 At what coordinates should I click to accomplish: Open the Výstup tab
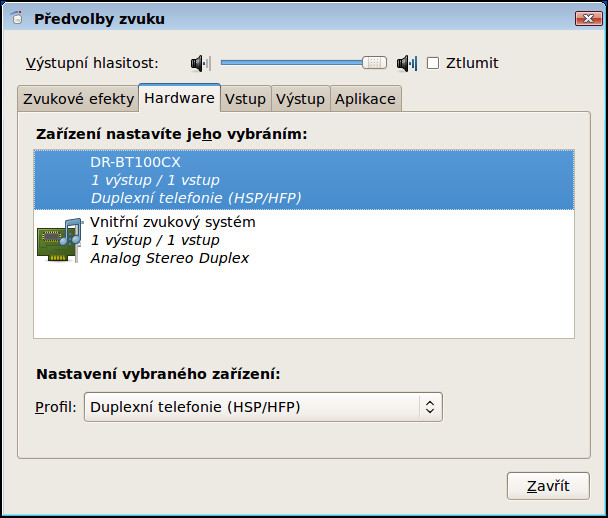click(301, 99)
